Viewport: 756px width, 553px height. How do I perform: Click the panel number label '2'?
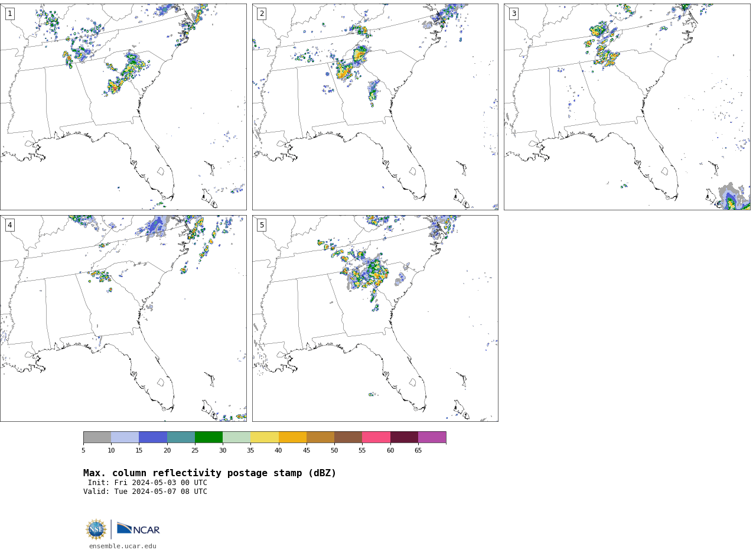coord(262,14)
